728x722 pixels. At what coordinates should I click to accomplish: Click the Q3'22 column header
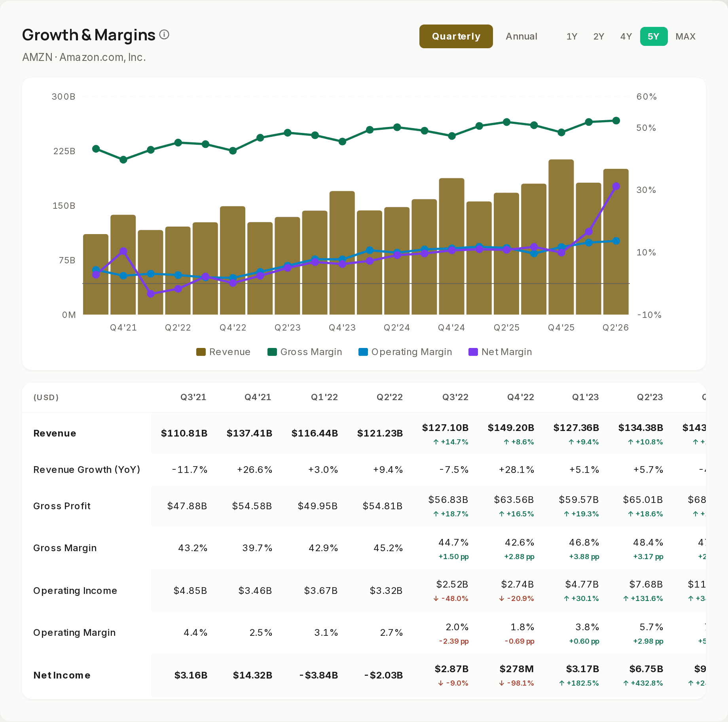[x=455, y=397]
